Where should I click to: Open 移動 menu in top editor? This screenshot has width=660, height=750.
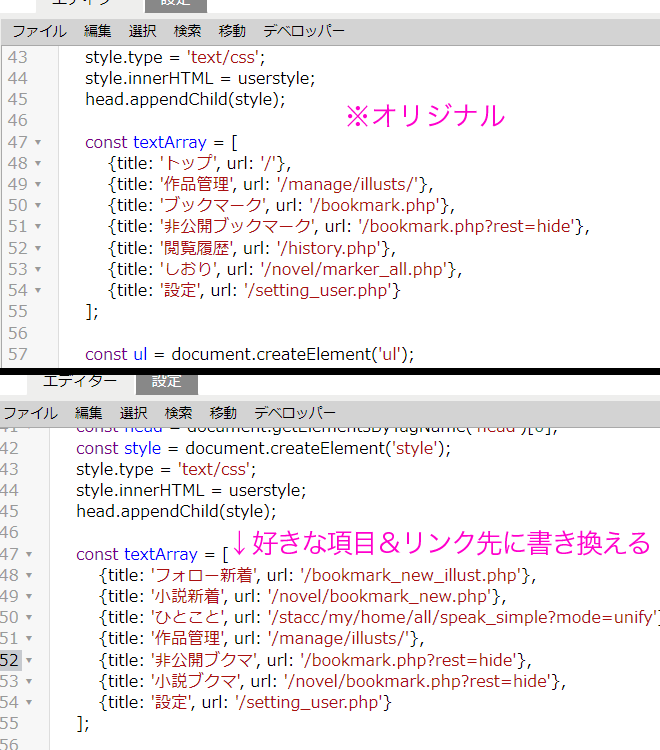(x=232, y=31)
